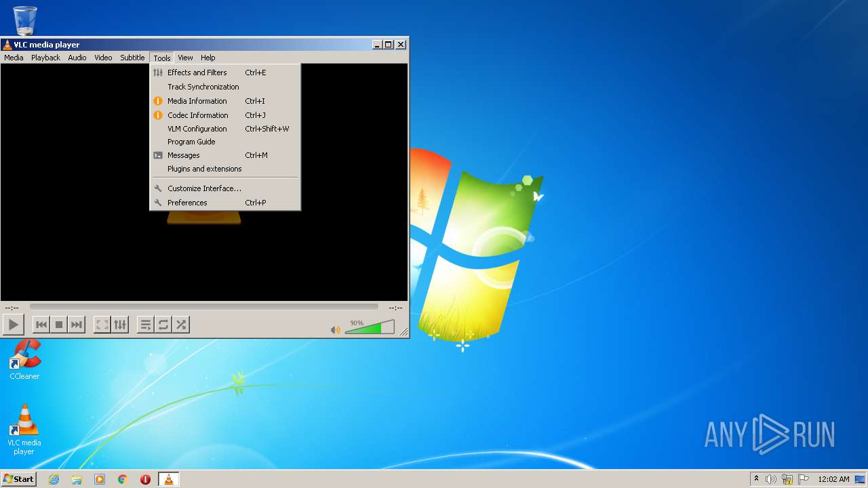
Task: Click the taskbar clock
Action: tap(833, 479)
